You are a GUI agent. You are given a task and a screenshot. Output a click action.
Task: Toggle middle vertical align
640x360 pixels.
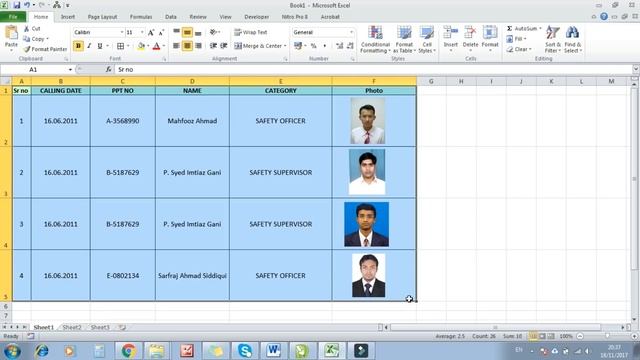point(187,32)
